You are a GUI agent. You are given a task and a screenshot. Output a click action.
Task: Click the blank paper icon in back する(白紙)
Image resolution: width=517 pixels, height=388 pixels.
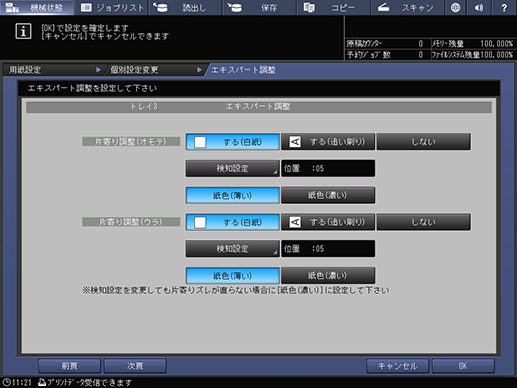point(200,222)
